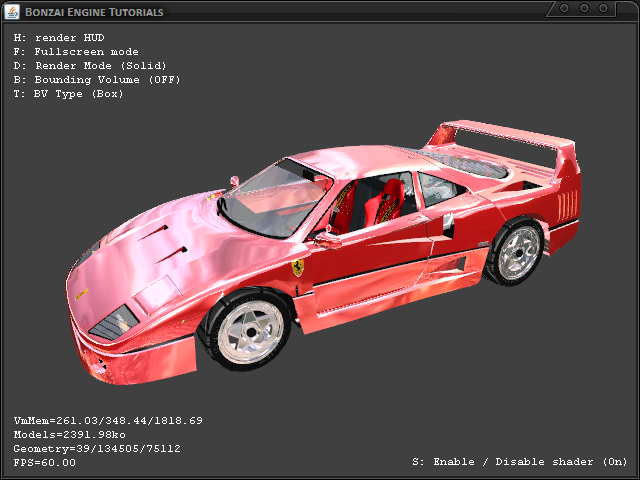Toggle 'S: Enable / Disable shader (On)'
Image resolution: width=640 pixels, height=480 pixels.
[x=519, y=462]
